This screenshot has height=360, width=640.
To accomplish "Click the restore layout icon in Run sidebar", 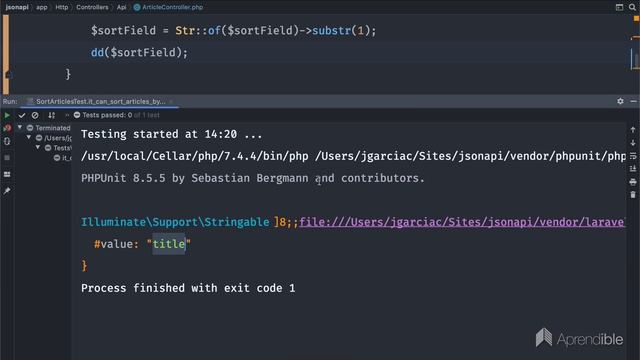I will [x=7, y=174].
